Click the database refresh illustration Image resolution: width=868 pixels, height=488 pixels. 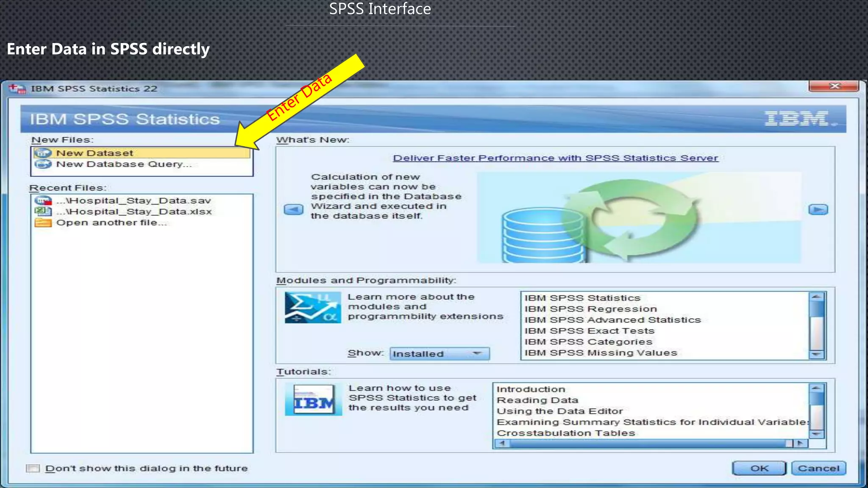point(639,218)
